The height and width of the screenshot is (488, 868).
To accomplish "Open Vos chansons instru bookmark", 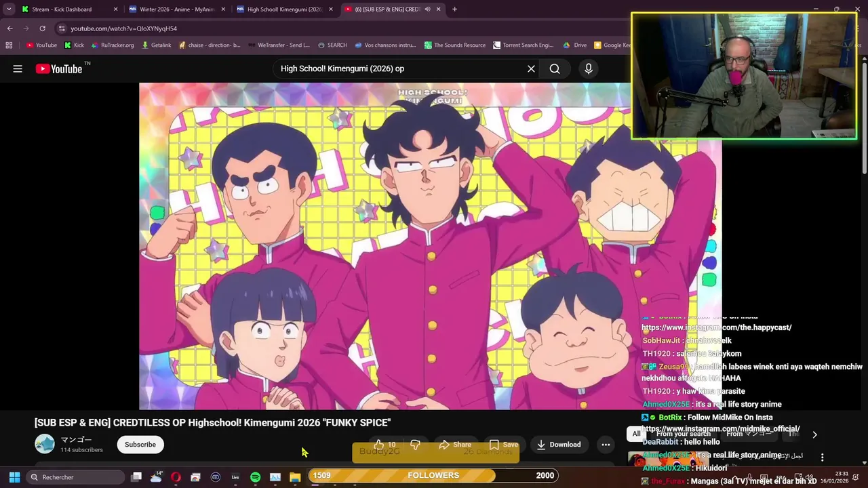I will point(385,45).
